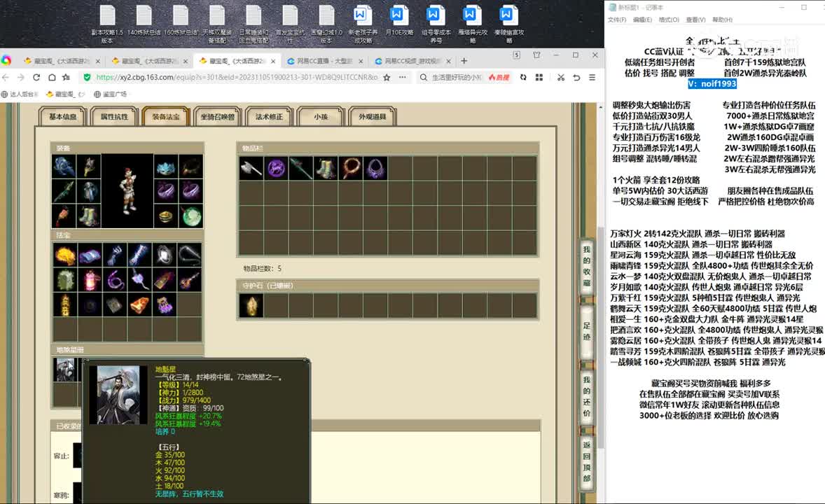825x504 pixels.
Task: Click the blue crown equipment icon
Action: 166,167
